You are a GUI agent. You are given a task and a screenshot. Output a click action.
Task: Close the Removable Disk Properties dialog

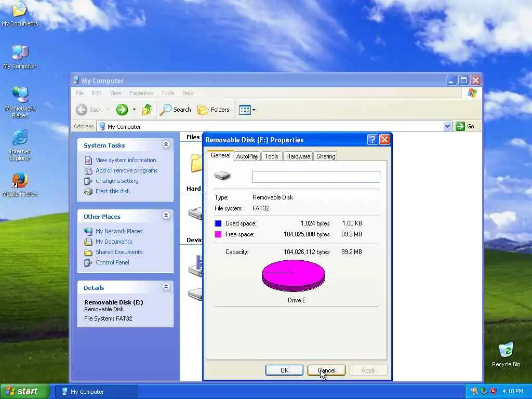tap(384, 139)
